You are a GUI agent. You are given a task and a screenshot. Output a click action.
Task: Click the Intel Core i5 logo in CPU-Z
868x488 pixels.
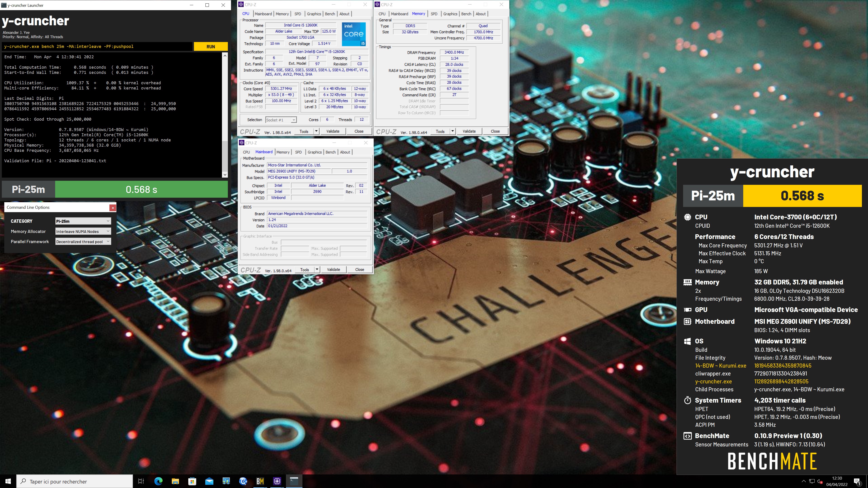[x=354, y=34]
